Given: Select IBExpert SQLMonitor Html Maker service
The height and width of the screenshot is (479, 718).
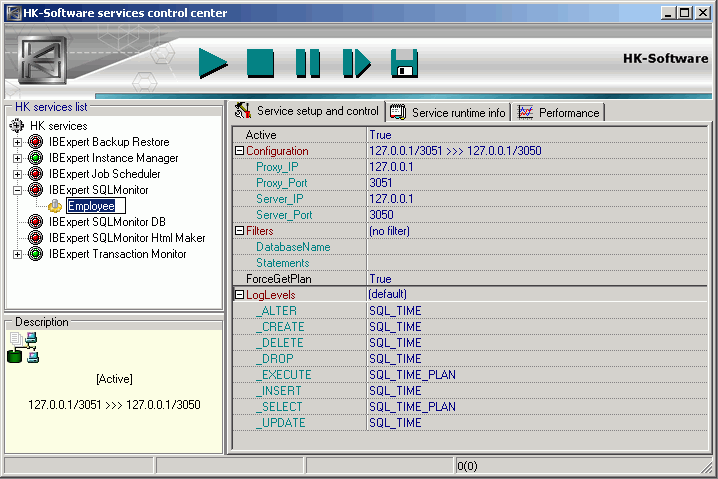Looking at the screenshot, I should click(x=127, y=238).
